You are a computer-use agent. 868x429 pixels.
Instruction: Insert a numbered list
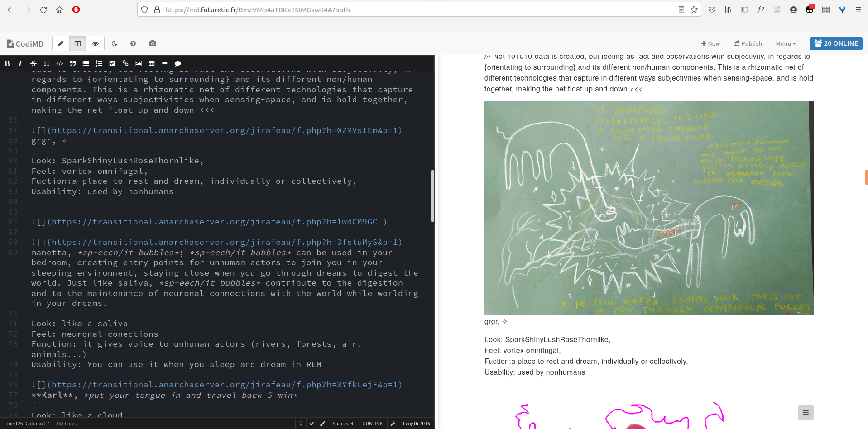point(99,63)
